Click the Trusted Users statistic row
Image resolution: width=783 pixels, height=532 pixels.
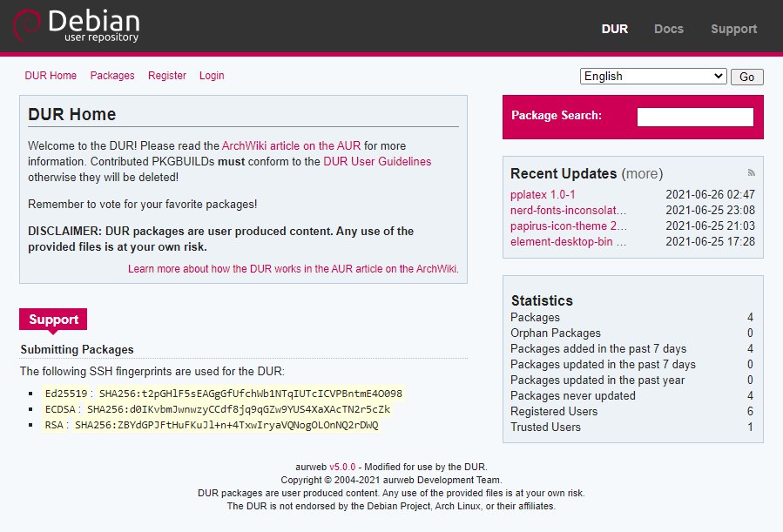point(631,428)
